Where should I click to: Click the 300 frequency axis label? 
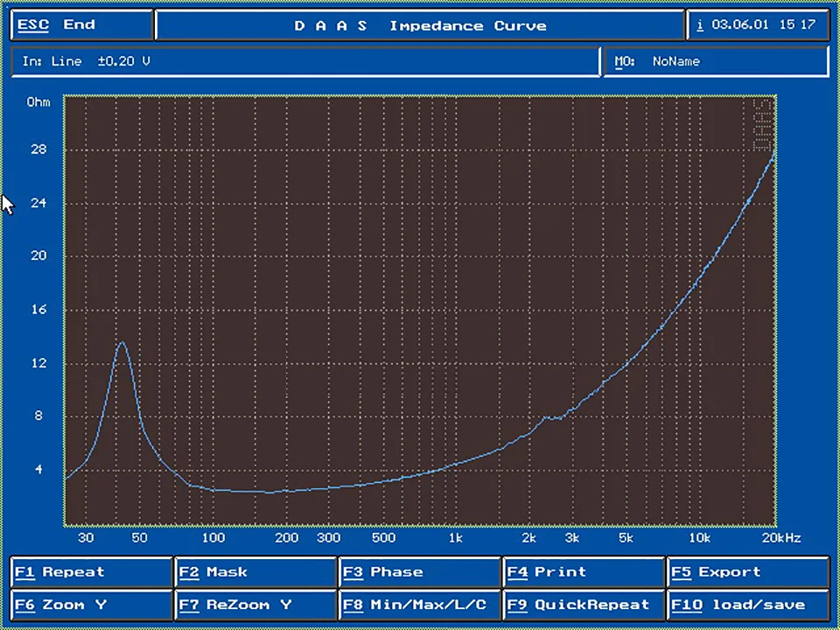(x=329, y=538)
